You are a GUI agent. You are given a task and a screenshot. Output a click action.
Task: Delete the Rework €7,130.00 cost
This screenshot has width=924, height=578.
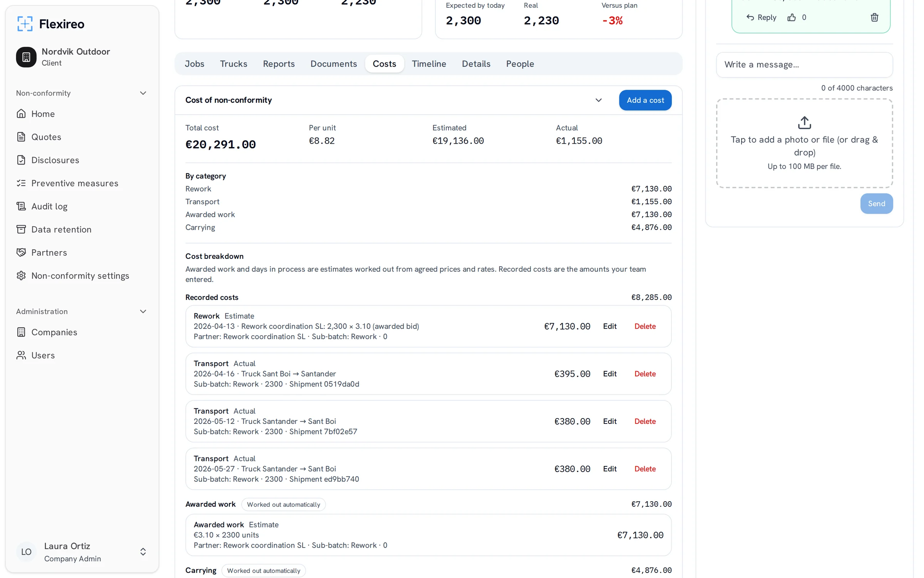(x=645, y=326)
